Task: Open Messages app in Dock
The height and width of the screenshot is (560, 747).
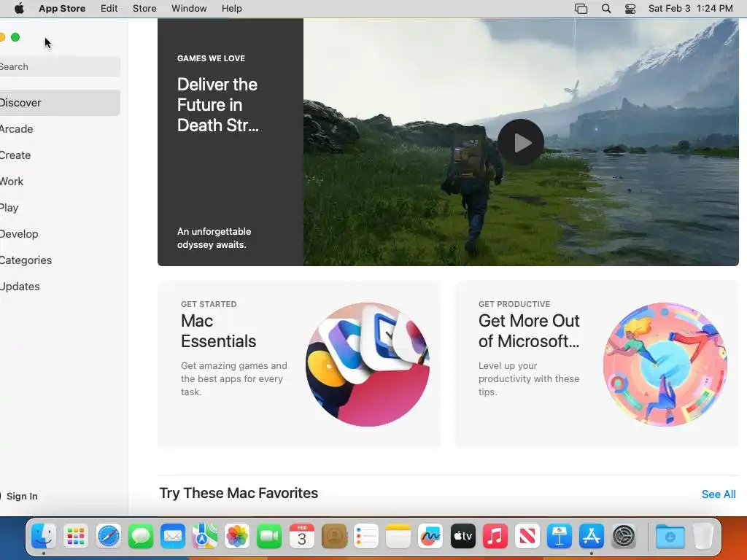Action: click(x=141, y=537)
